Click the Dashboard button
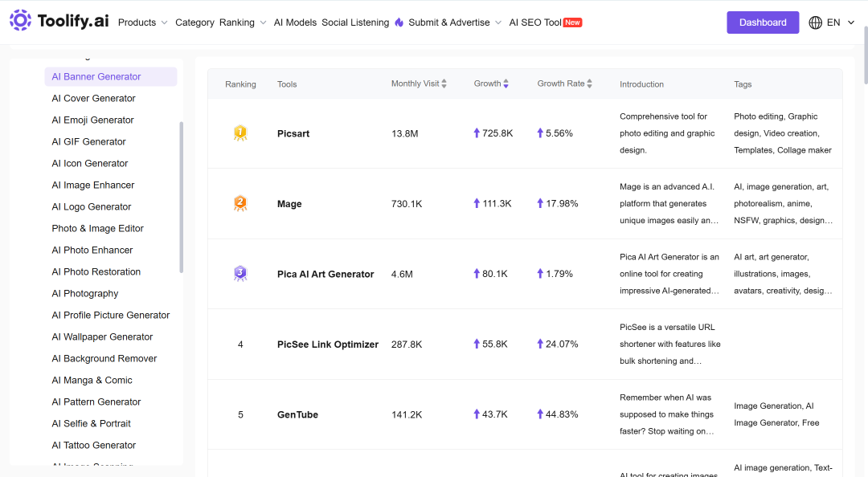868x477 pixels. [x=763, y=22]
